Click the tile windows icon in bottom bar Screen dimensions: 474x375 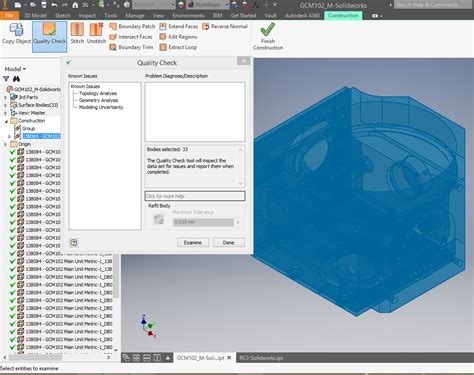click(136, 358)
